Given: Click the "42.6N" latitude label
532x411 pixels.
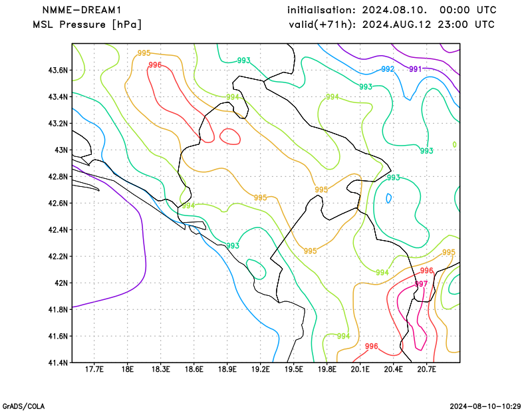Looking at the screenshot, I should click(x=58, y=203).
